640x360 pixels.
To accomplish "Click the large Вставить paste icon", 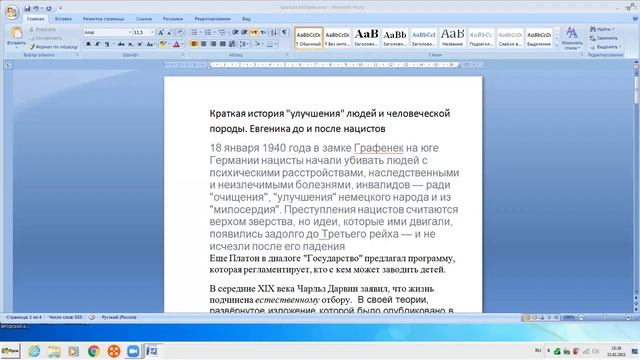I will pyautogui.click(x=16, y=33).
